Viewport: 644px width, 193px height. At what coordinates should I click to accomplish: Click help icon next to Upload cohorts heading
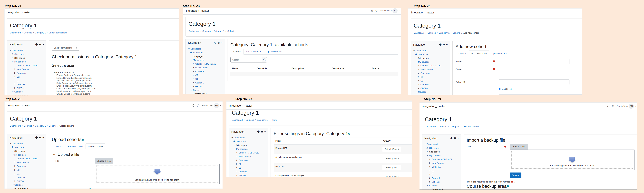(83, 140)
